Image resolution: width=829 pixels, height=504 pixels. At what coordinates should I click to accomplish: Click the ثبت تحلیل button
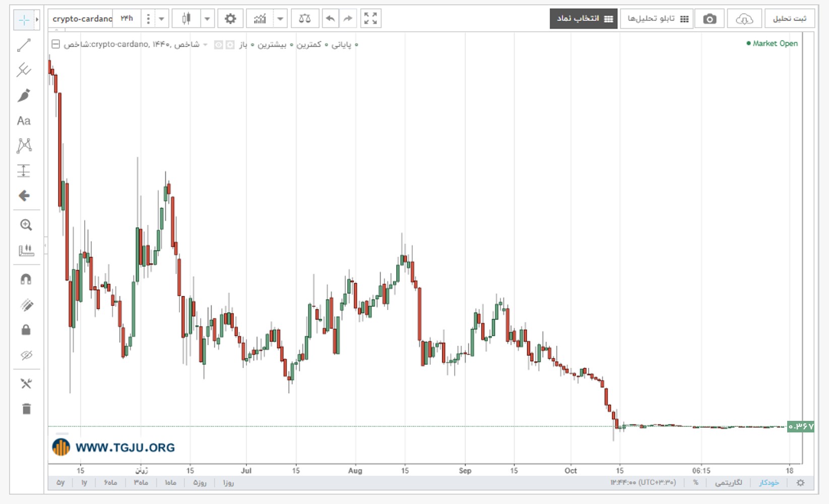pyautogui.click(x=790, y=19)
